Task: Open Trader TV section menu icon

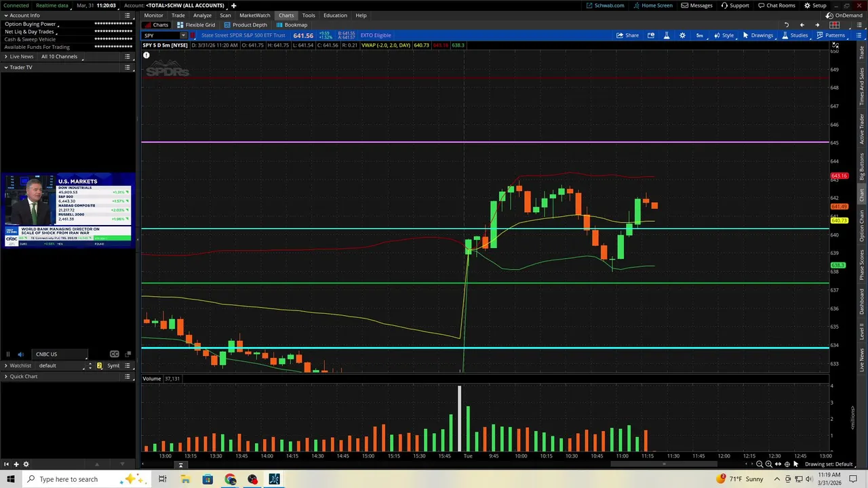Action: (127, 67)
